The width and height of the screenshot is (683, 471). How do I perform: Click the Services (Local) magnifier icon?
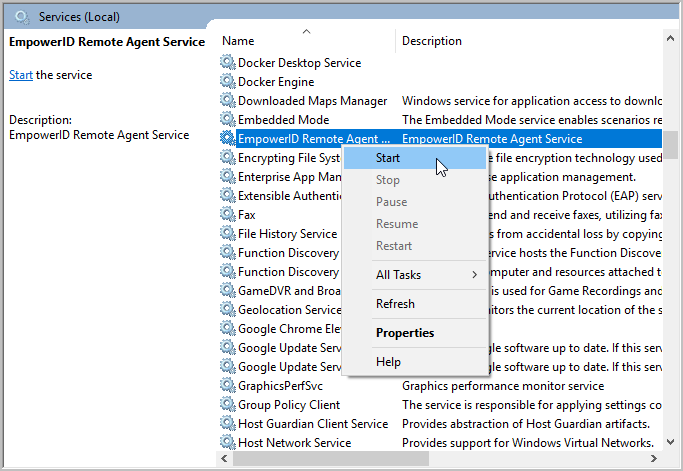[21, 15]
